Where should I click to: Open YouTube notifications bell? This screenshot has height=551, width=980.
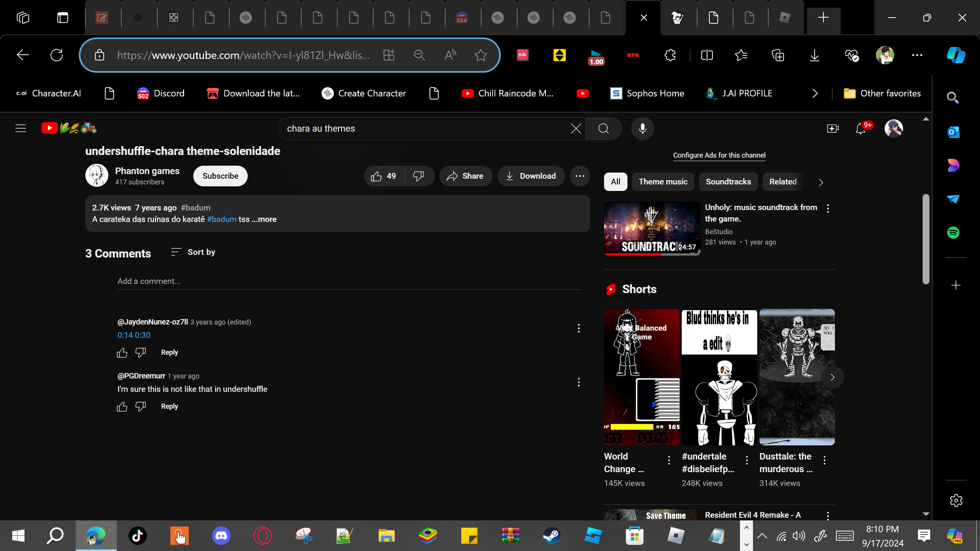861,129
